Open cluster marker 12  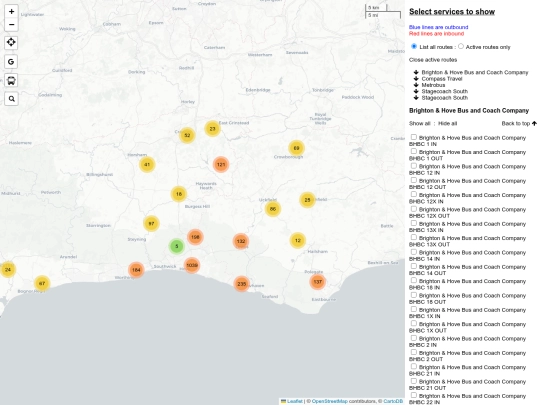pyautogui.click(x=298, y=240)
